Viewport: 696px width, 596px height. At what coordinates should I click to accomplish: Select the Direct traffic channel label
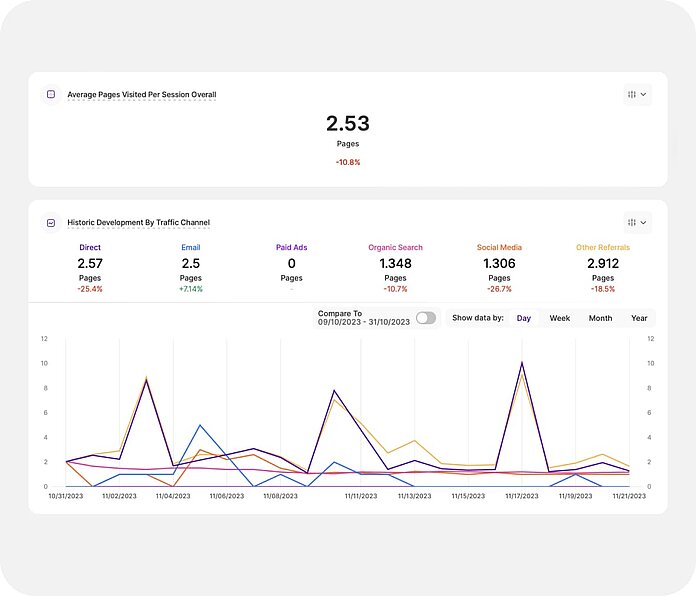(90, 247)
